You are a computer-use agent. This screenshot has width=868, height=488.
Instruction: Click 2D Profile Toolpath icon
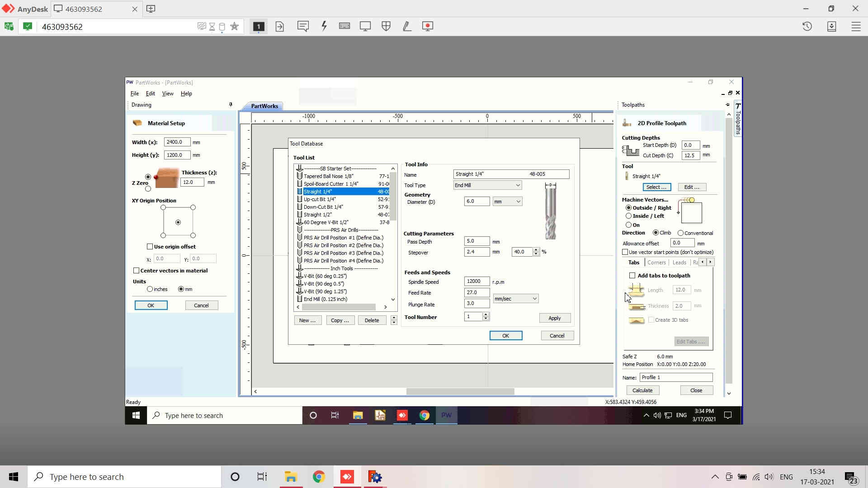tap(627, 123)
